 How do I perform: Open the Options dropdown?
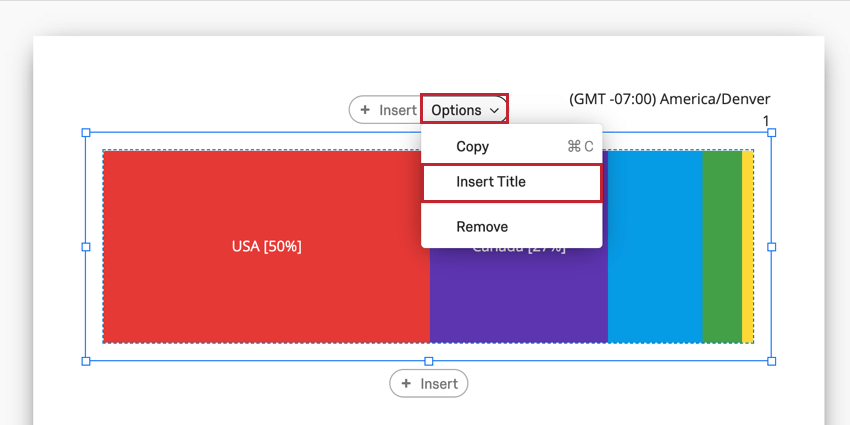point(465,110)
